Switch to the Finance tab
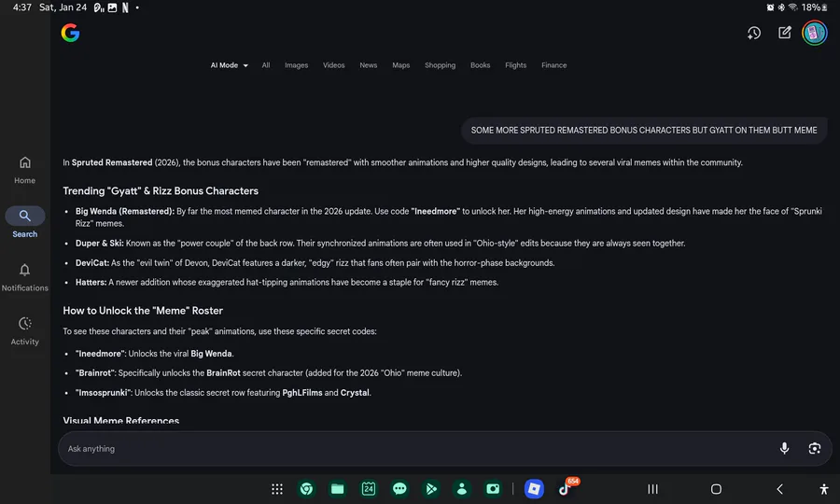 tap(553, 65)
